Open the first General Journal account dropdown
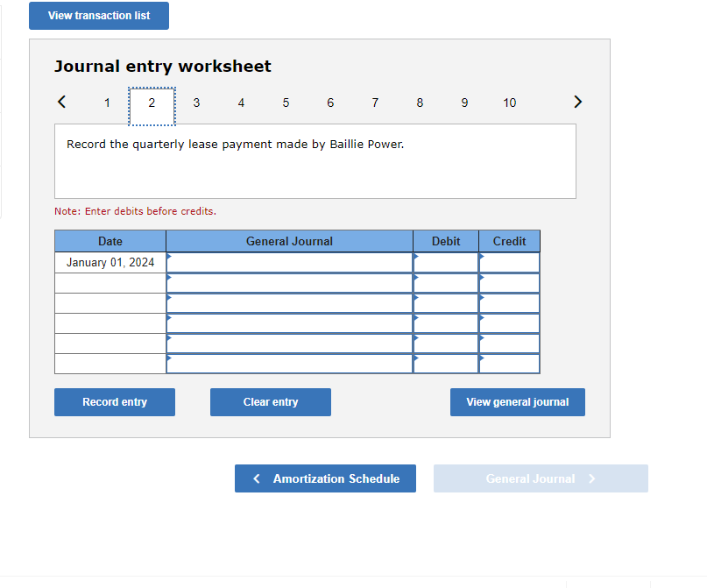 coord(289,262)
